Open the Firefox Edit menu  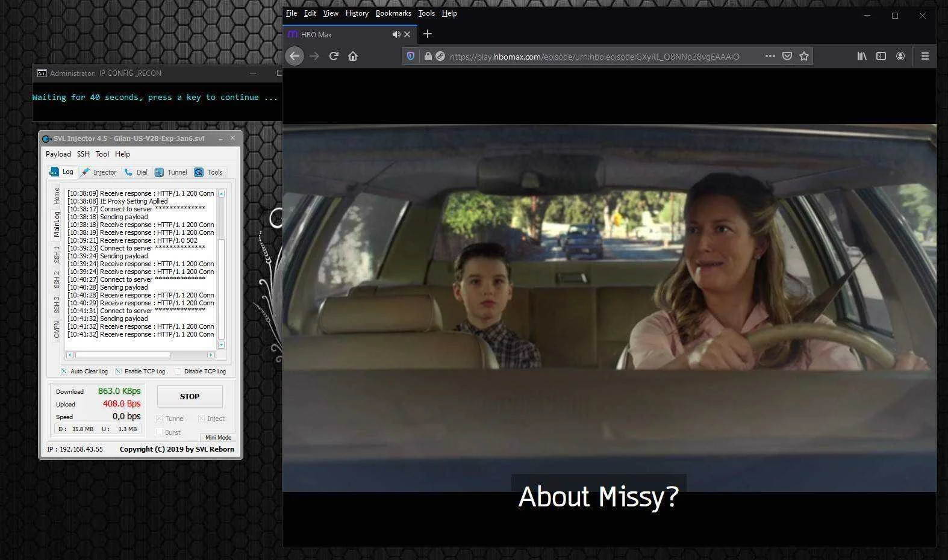coord(310,13)
